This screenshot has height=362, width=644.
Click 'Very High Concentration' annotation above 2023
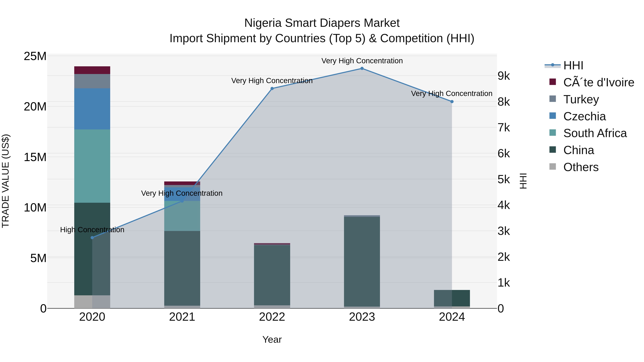coord(362,61)
